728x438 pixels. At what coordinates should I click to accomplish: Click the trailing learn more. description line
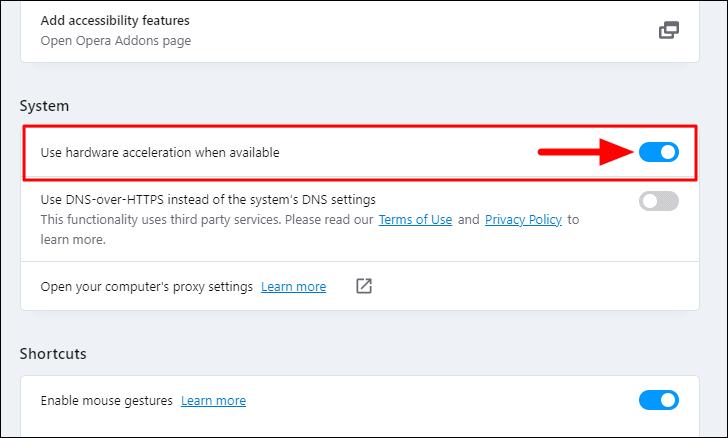[x=73, y=240]
